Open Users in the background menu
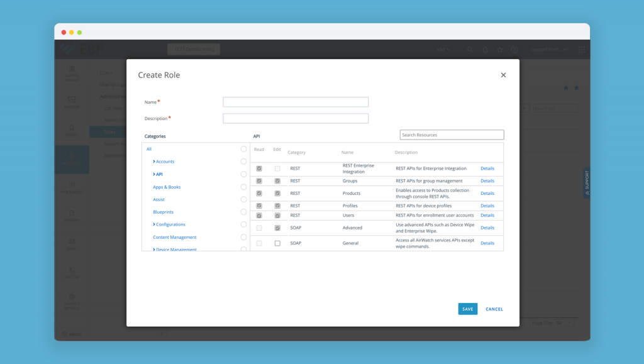This screenshot has height=364, width=644. [x=106, y=73]
